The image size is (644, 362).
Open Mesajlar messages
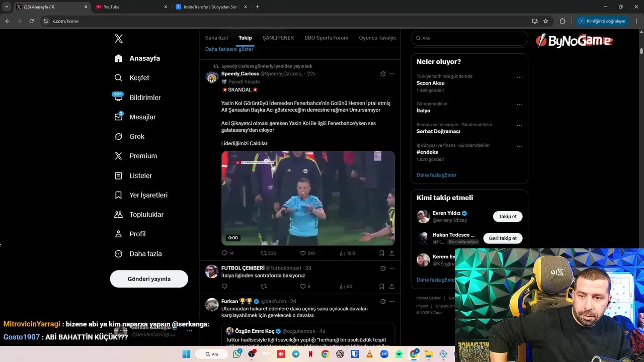[135, 117]
